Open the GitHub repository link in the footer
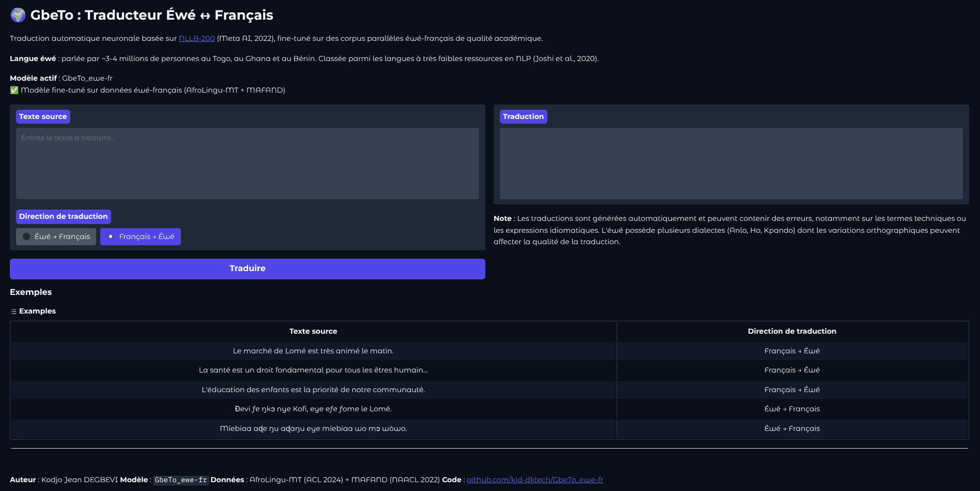Screen dimensions: 980x491 click(x=535, y=480)
